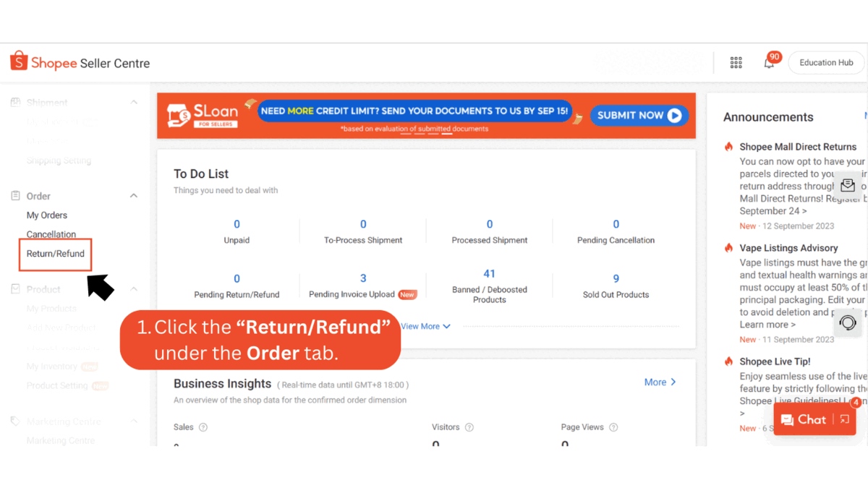Collapse the Order section in the sidebar
Image resolution: width=868 pixels, height=488 pixels.
133,195
